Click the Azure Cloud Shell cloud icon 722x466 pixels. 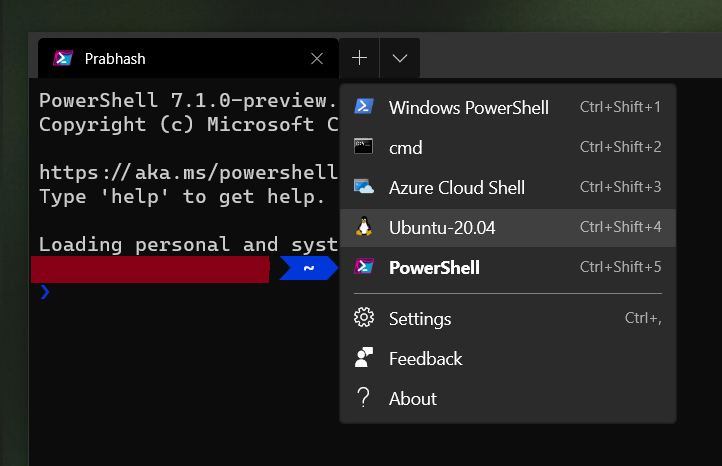tap(364, 186)
